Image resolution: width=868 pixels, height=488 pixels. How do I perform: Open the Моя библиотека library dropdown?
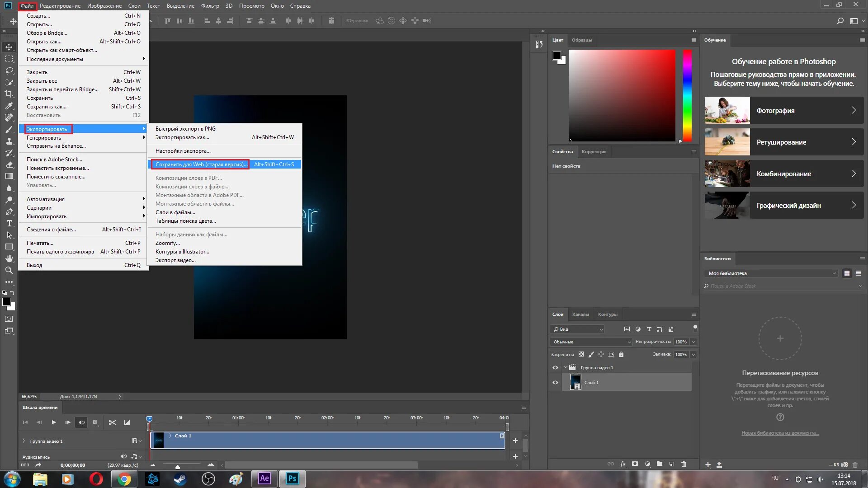click(771, 273)
